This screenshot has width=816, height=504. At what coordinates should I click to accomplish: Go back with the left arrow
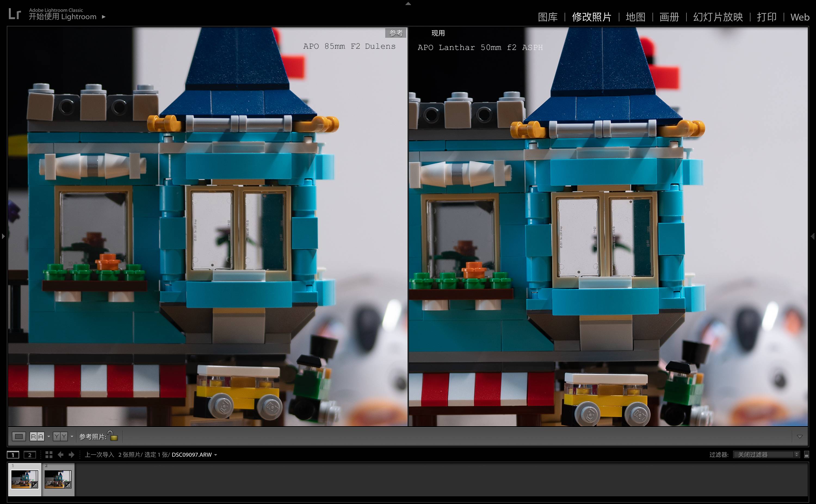pyautogui.click(x=60, y=455)
